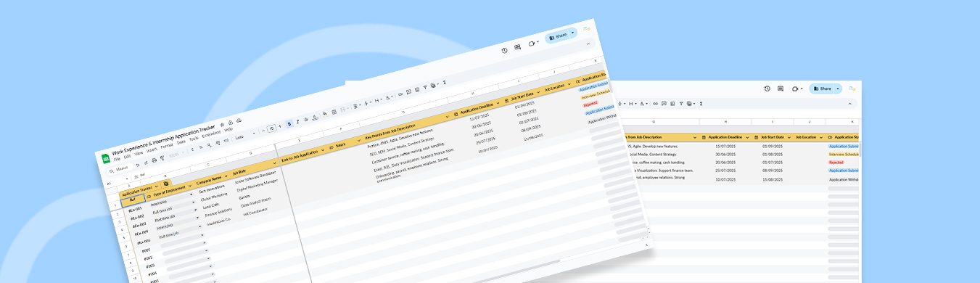This screenshot has height=283, width=980.
Task: Click insert comment icon in right window toolbar
Action: (664, 104)
